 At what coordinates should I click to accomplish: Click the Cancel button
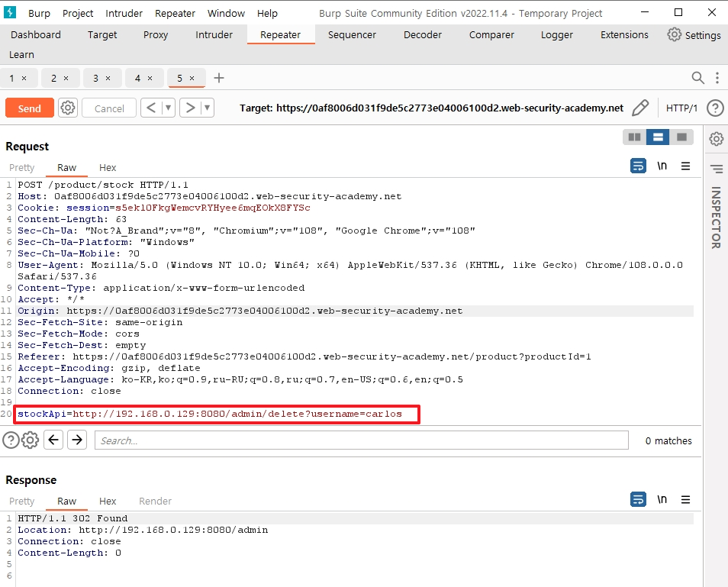109,108
